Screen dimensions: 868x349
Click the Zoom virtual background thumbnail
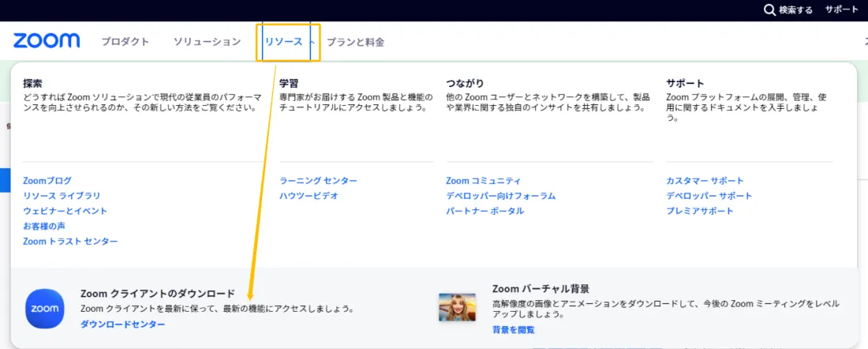click(457, 307)
